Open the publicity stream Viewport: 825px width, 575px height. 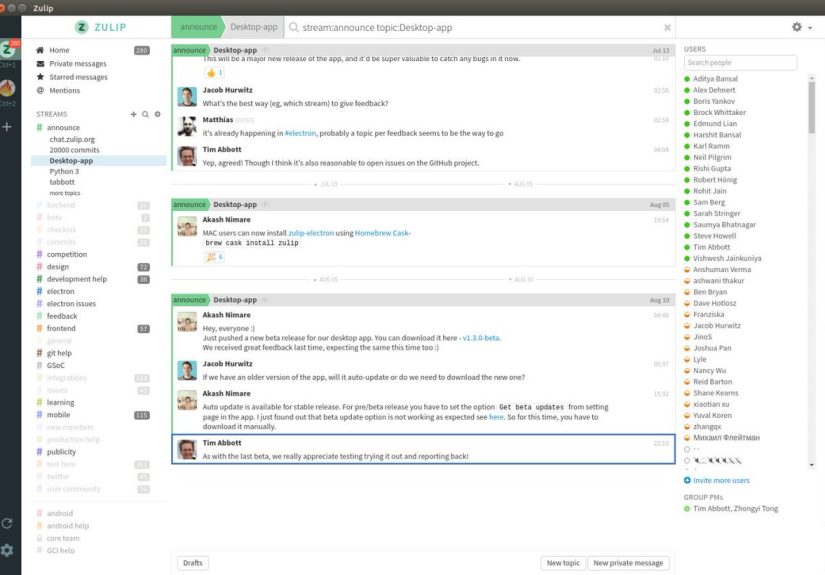pyautogui.click(x=61, y=452)
